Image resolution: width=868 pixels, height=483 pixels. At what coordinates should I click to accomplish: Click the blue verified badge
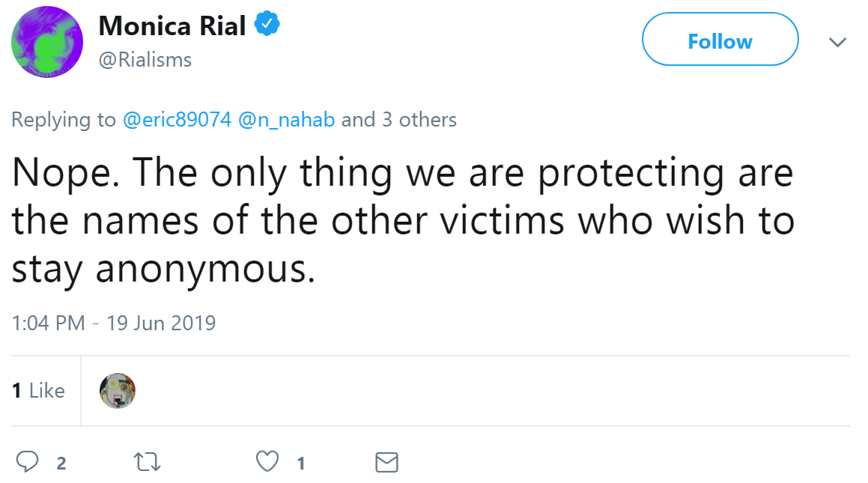(x=267, y=24)
